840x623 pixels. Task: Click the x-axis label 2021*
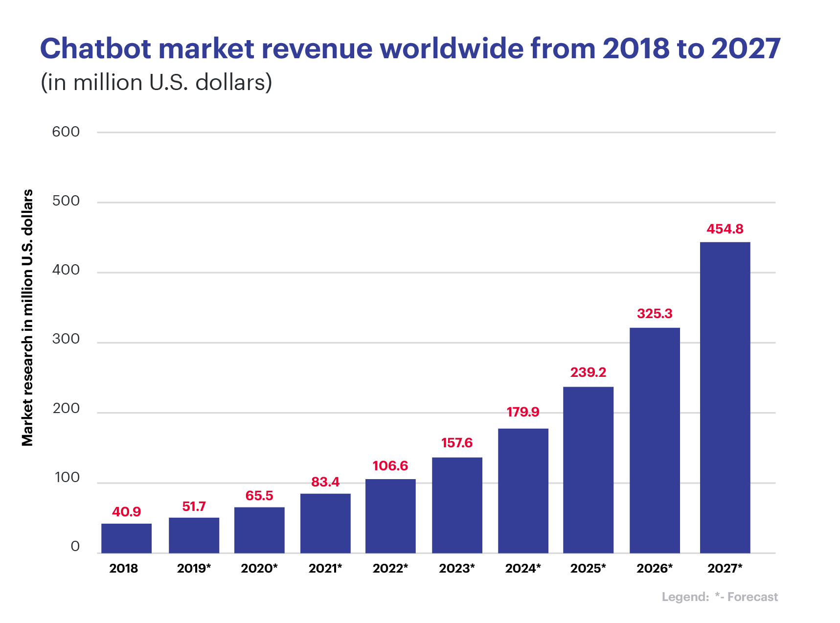[x=325, y=569]
